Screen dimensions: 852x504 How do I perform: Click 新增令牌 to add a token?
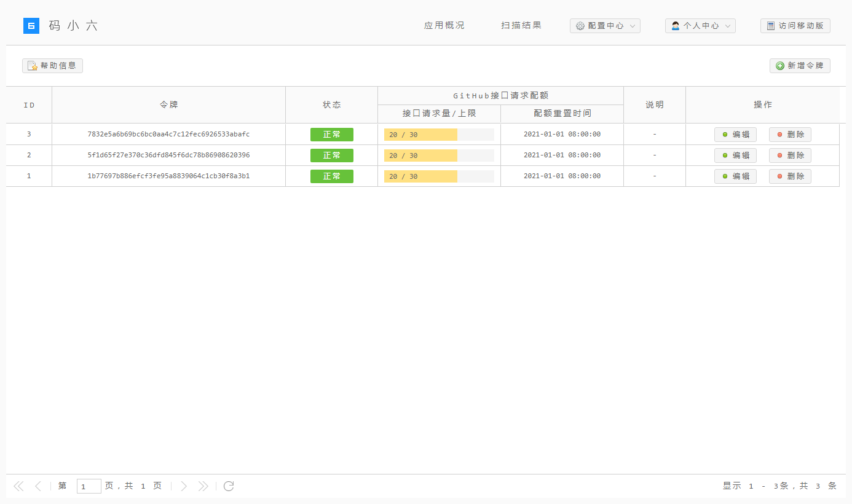pyautogui.click(x=800, y=66)
